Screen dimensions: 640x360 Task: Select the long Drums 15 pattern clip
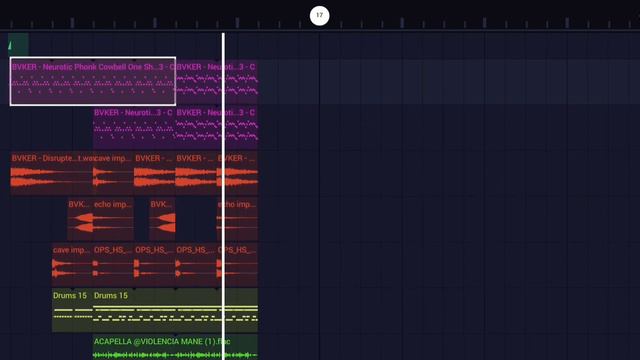[175, 310]
